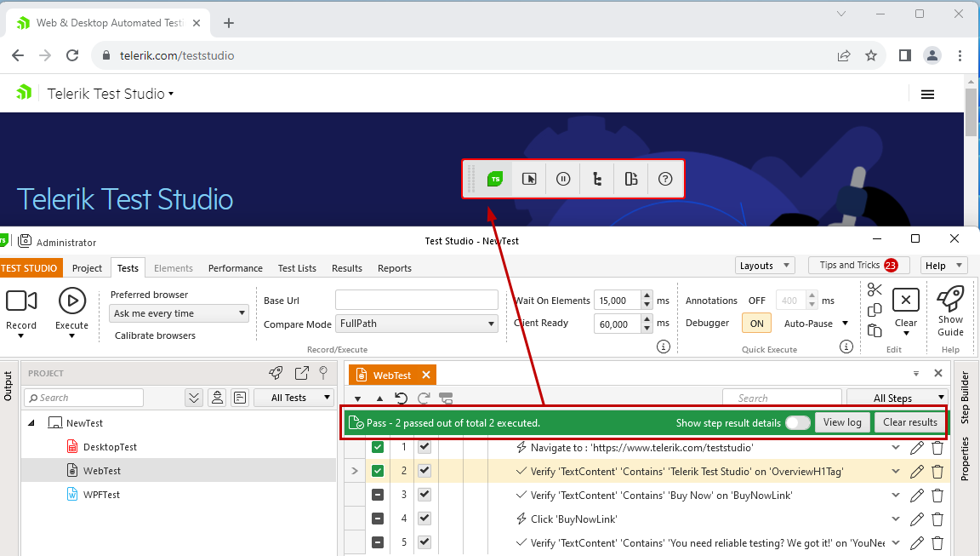Delete step 3 with trash icon
This screenshot has height=556, width=980.
pyautogui.click(x=937, y=496)
